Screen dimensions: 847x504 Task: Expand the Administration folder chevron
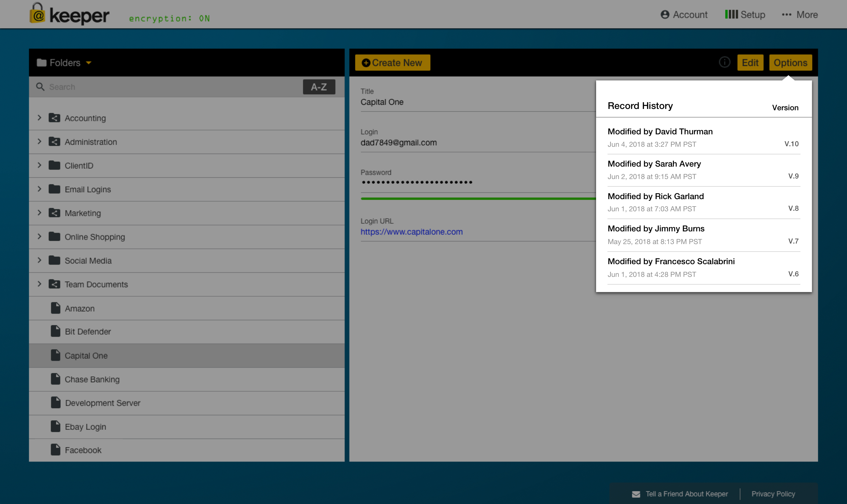point(39,142)
